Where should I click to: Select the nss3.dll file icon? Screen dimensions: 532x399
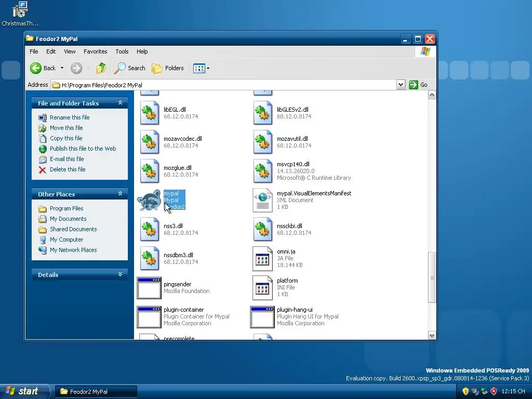tap(150, 229)
